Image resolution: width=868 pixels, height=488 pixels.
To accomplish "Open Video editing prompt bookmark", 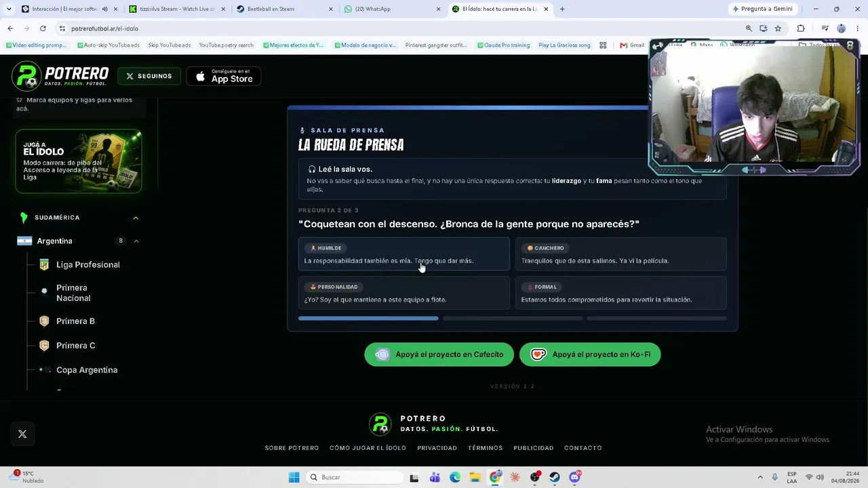I will coord(36,45).
